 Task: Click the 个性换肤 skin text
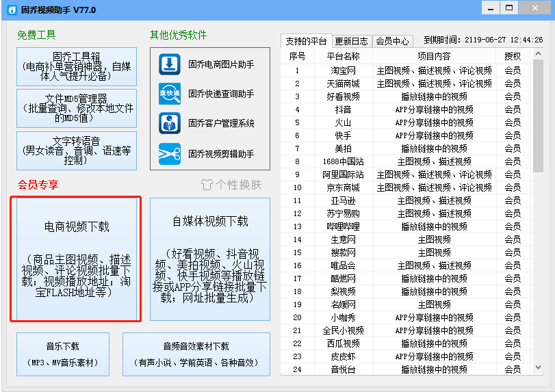pos(239,185)
